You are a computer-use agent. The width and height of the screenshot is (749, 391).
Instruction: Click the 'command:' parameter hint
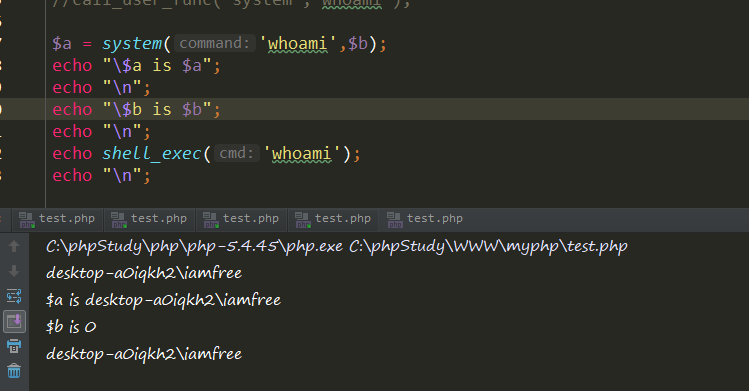click(x=214, y=43)
